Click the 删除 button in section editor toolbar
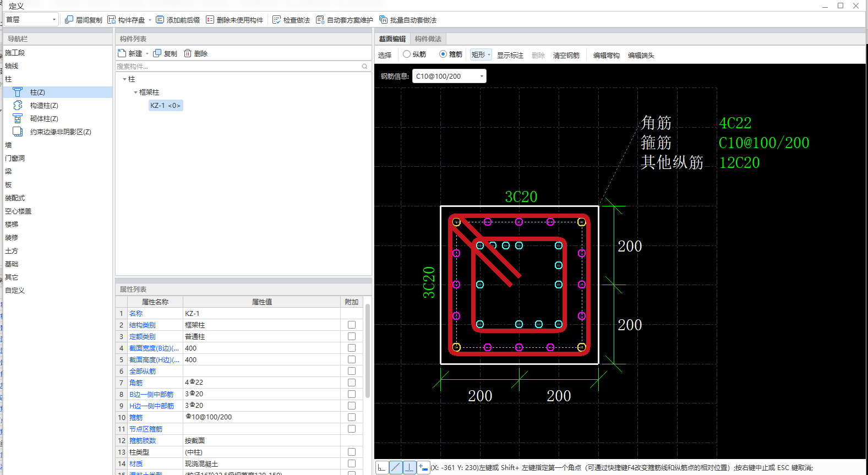This screenshot has width=868, height=475. point(538,55)
